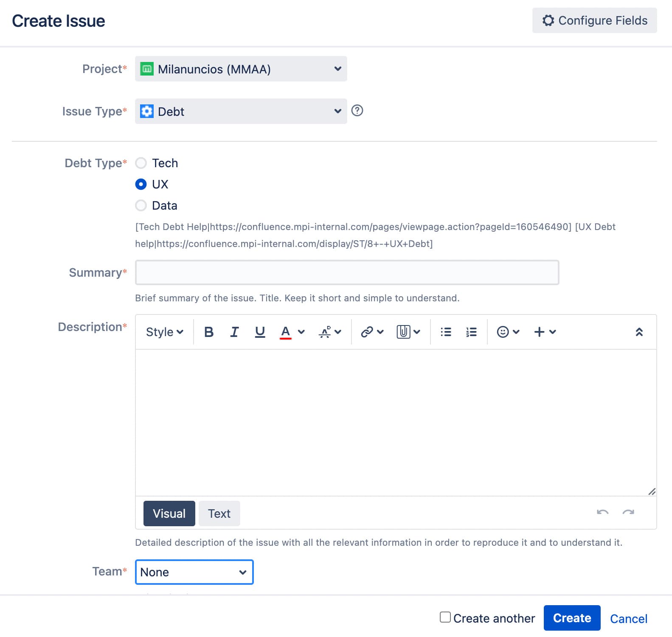Click the description editor resize handle
672x637 pixels.
pos(652,491)
